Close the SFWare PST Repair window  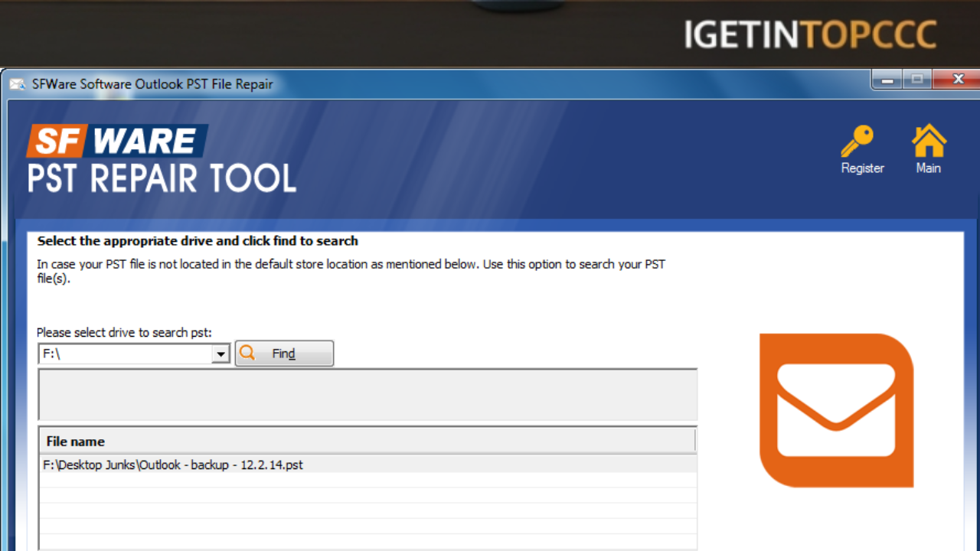tap(957, 79)
